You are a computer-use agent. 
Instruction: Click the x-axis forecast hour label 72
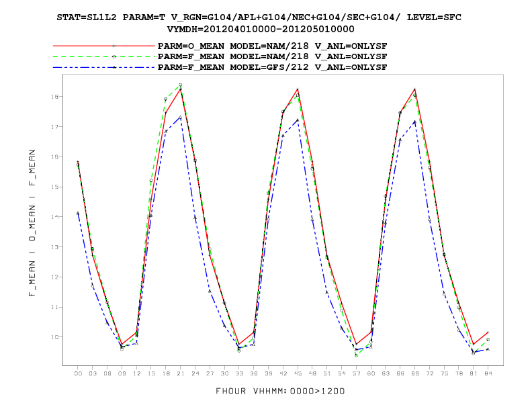pyautogui.click(x=429, y=373)
